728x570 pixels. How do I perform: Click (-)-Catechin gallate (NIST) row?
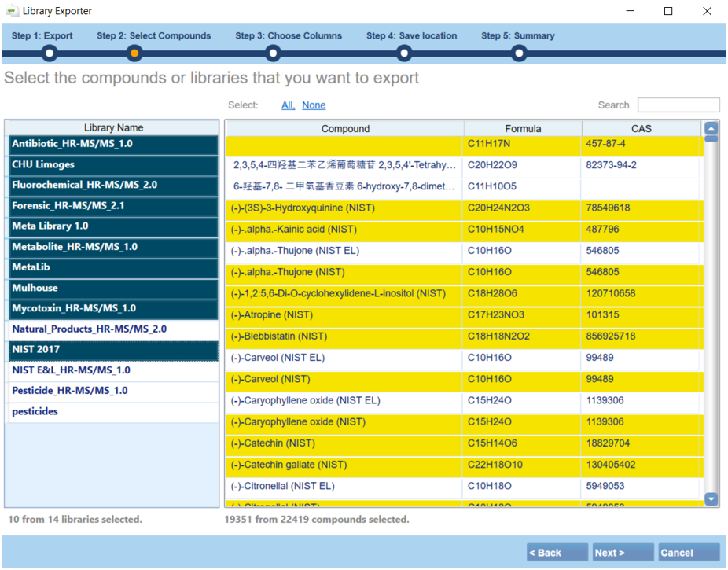point(465,466)
